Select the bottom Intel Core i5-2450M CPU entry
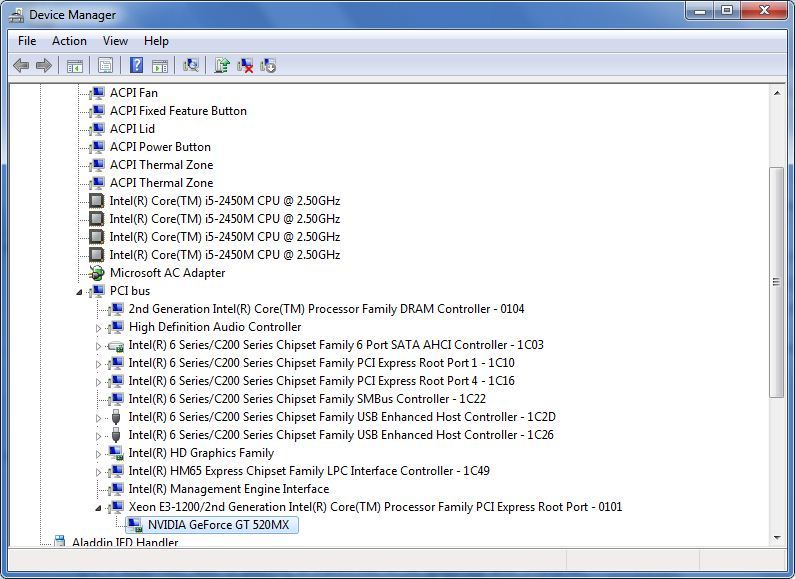The width and height of the screenshot is (795, 579). pos(225,255)
